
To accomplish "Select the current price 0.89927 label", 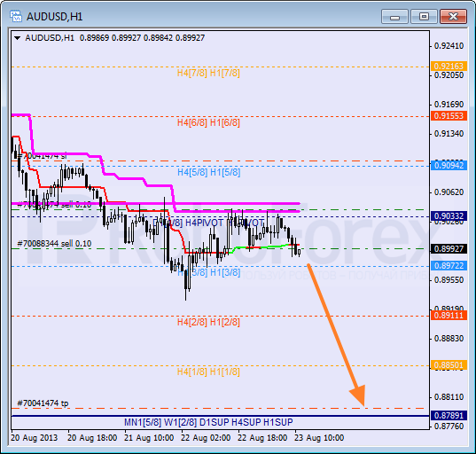I will [x=449, y=248].
